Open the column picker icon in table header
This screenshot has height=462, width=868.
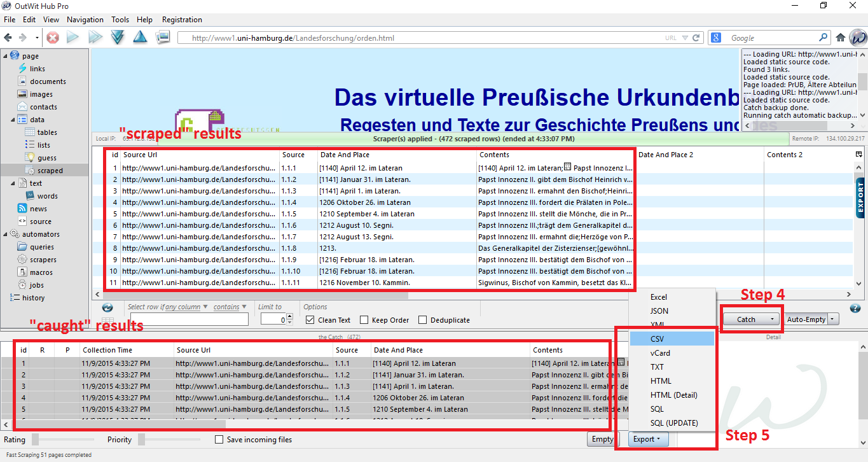(x=858, y=155)
